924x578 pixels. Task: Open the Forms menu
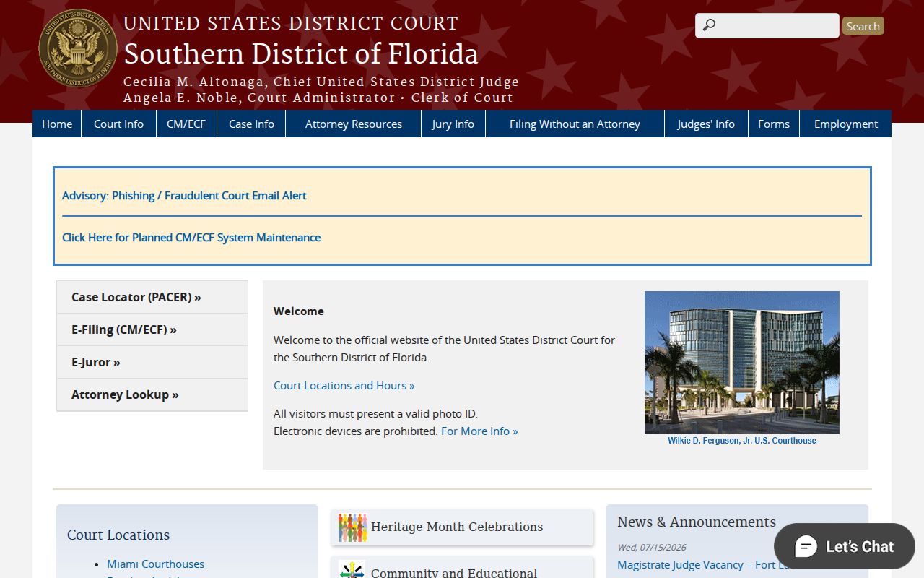[x=774, y=124]
